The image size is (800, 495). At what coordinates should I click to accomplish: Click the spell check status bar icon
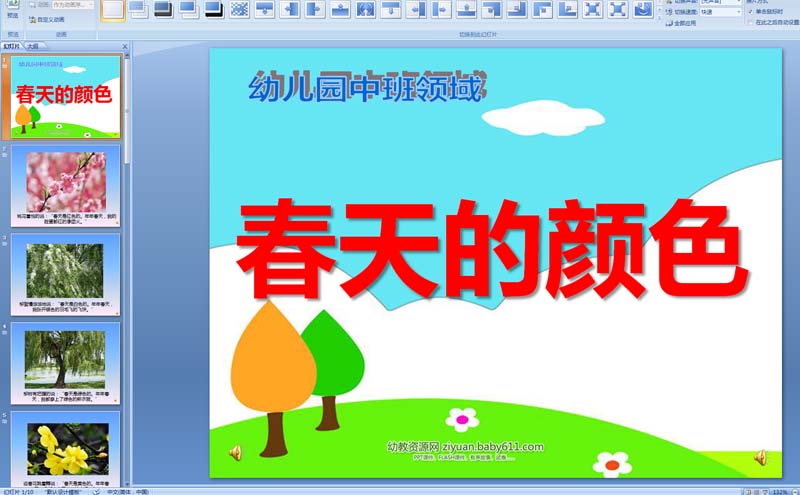96,492
